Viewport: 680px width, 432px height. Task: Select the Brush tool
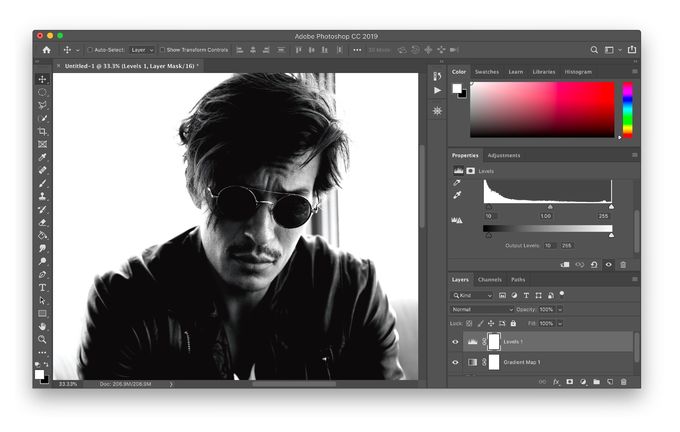[x=42, y=183]
